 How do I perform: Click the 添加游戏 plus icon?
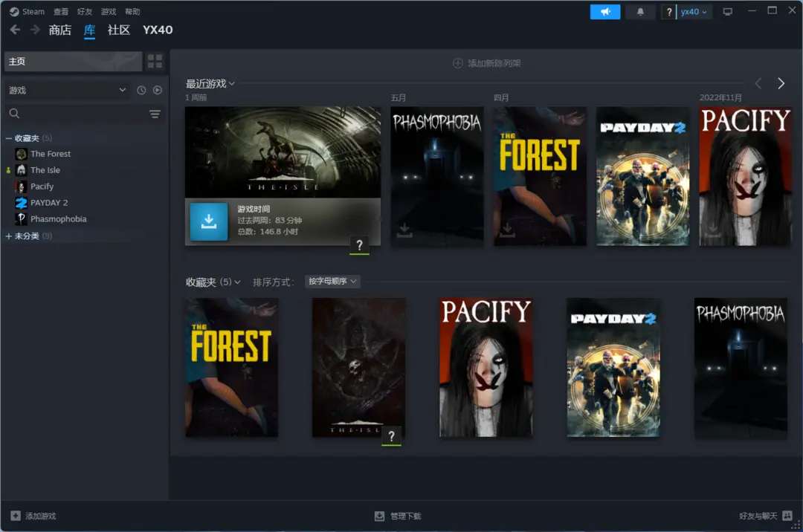coord(16,516)
